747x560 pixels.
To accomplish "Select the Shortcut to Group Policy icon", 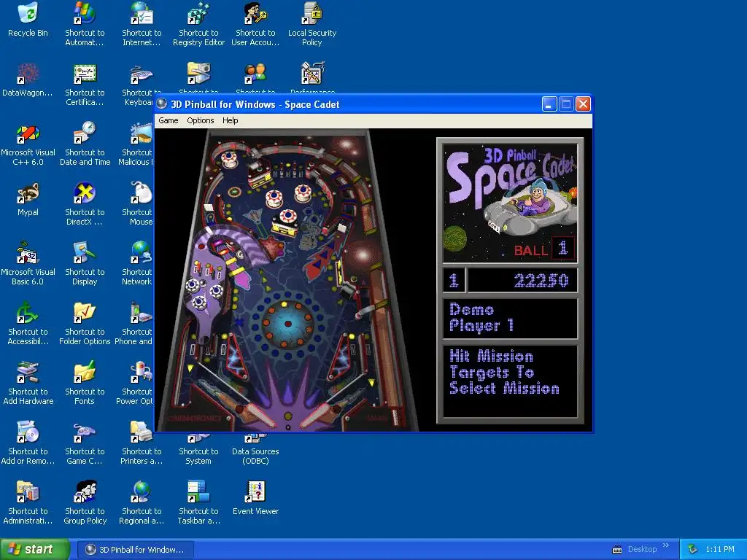I will pos(85,503).
